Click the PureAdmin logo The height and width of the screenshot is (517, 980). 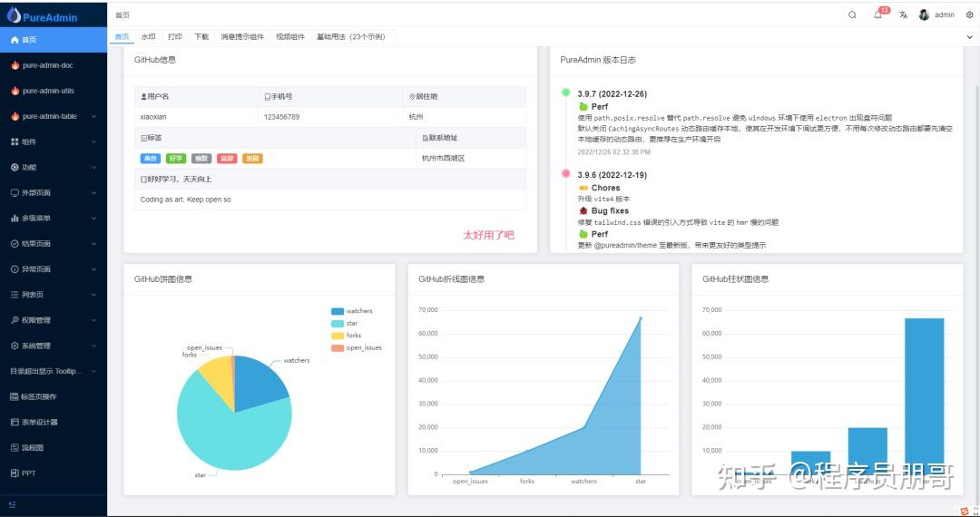pyautogui.click(x=41, y=15)
